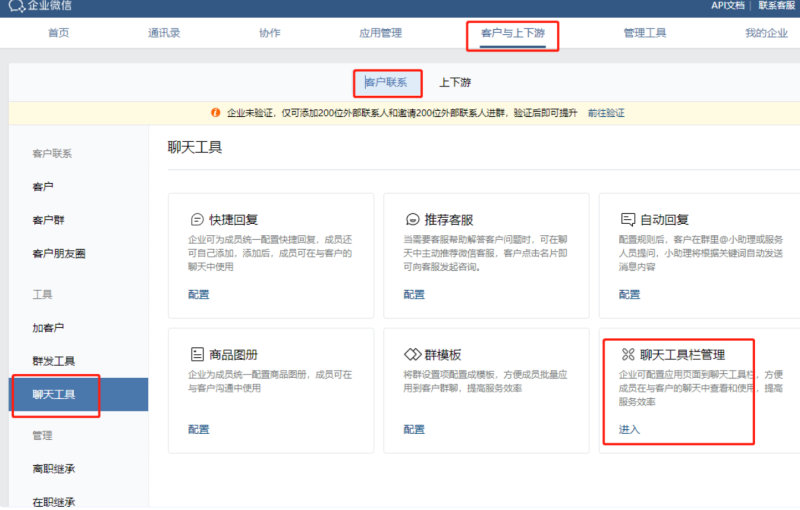Image resolution: width=800 pixels, height=510 pixels.
Task: Click 配置 under 商品图册
Action: (198, 429)
